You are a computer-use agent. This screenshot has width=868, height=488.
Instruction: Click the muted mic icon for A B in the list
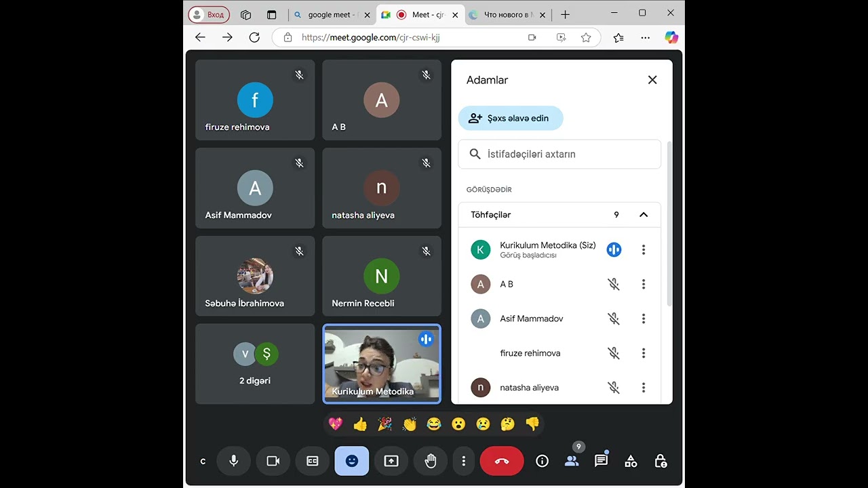(614, 284)
